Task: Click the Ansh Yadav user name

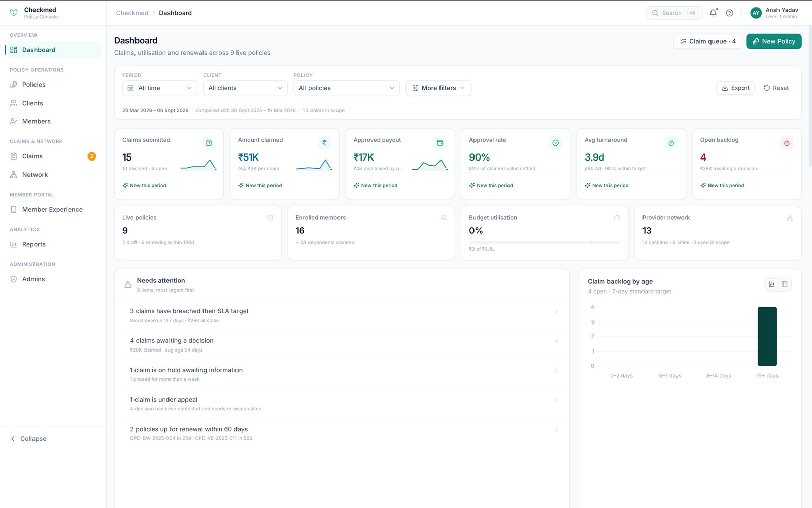Action: tap(782, 10)
